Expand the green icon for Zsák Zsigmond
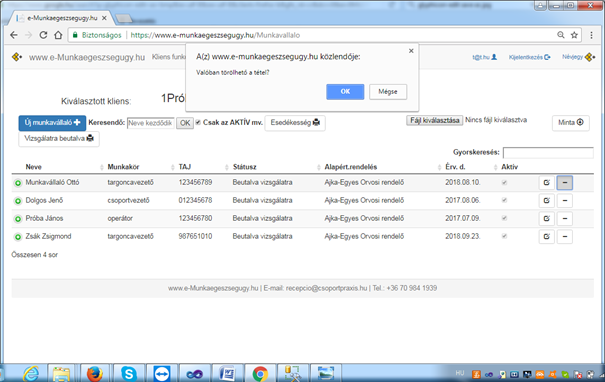605x382 pixels. pyautogui.click(x=18, y=237)
